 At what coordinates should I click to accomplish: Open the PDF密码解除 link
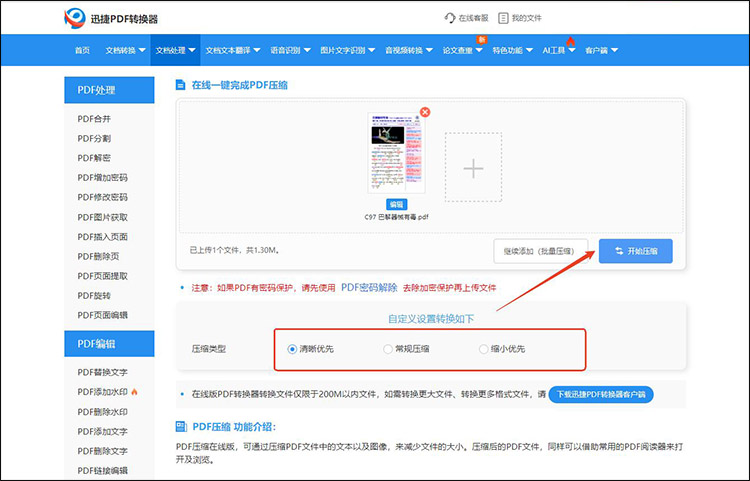pos(369,287)
